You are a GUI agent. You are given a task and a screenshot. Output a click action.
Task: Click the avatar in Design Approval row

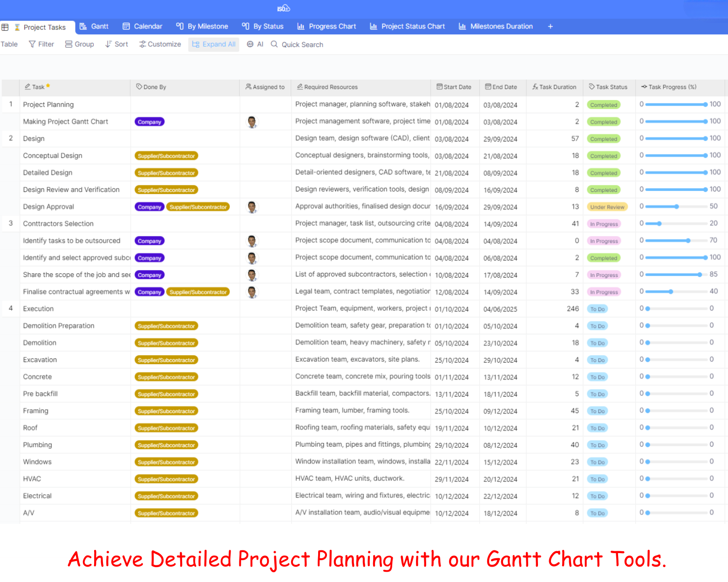point(252,207)
